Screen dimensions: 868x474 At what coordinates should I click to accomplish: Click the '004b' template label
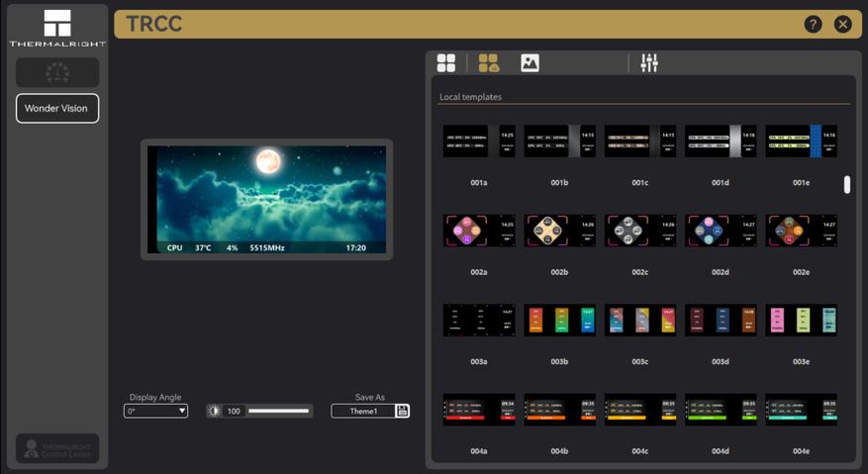559,451
